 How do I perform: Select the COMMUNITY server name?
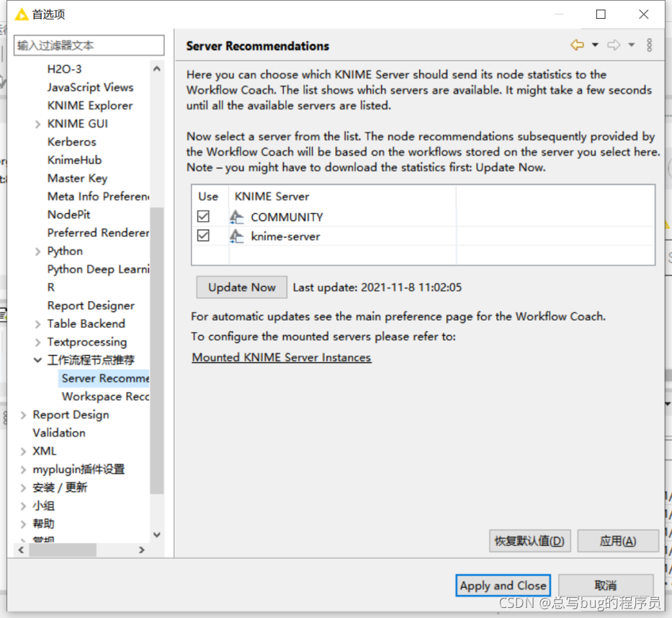click(x=287, y=218)
